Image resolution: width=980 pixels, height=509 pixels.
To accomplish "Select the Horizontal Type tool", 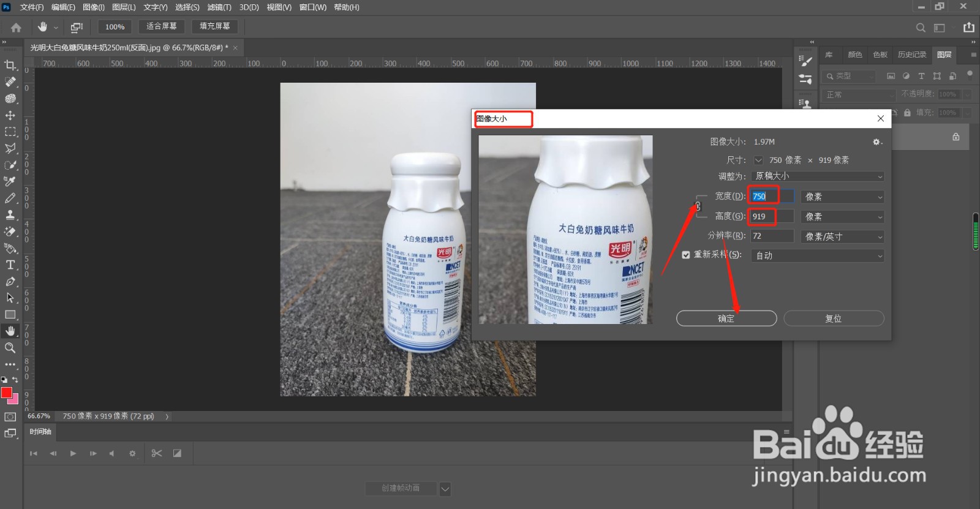I will (10, 265).
